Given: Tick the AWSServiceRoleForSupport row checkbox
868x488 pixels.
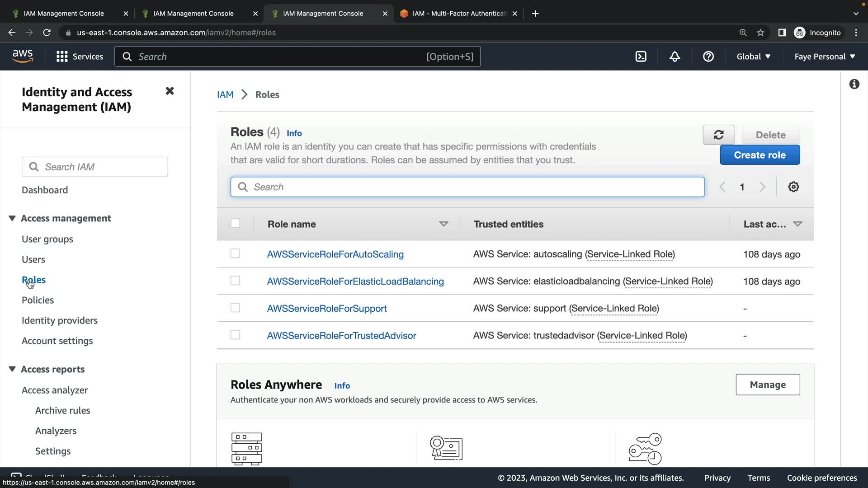Looking at the screenshot, I should [235, 308].
